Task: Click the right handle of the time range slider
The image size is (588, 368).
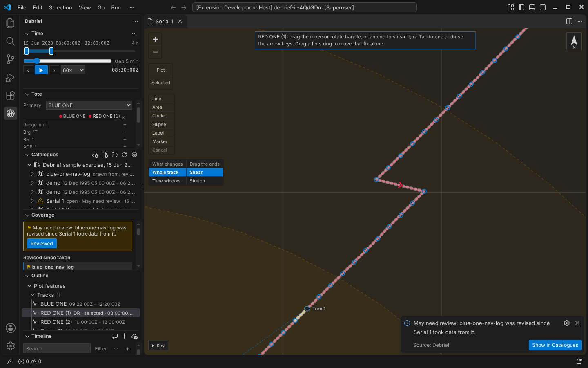Action: tap(51, 51)
